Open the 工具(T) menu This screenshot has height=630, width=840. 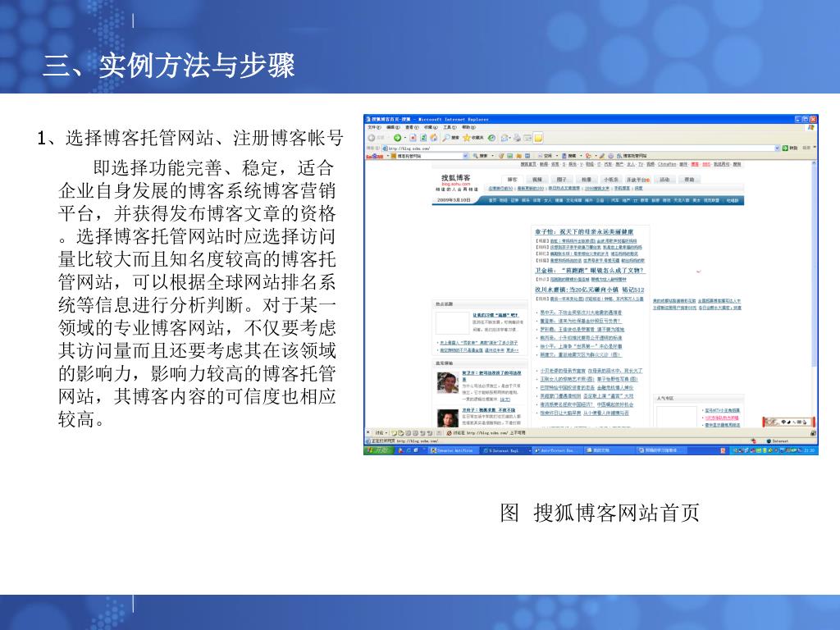(x=450, y=127)
